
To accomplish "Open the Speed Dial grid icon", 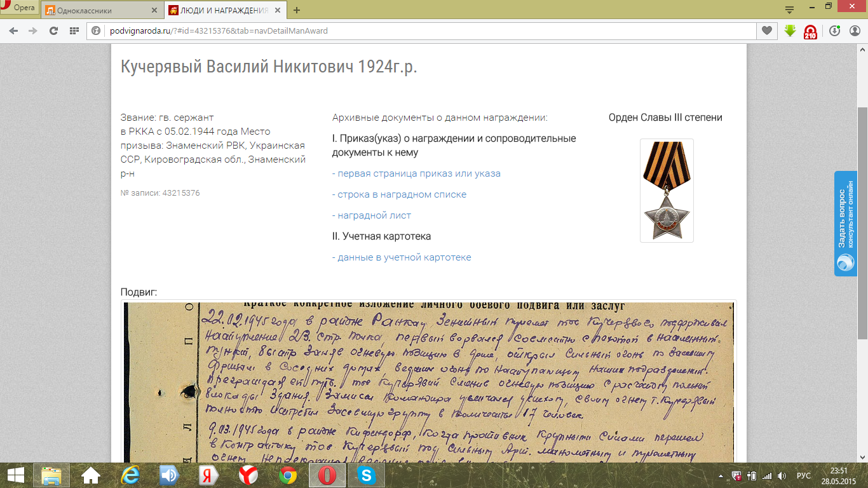I will 74,30.
